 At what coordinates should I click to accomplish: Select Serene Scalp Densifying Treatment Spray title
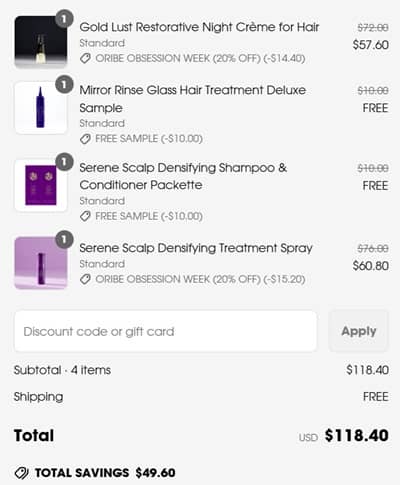(x=196, y=248)
